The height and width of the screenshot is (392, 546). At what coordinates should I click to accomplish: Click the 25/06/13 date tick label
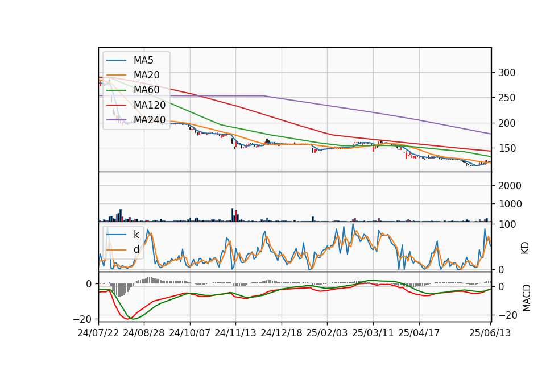point(490,333)
